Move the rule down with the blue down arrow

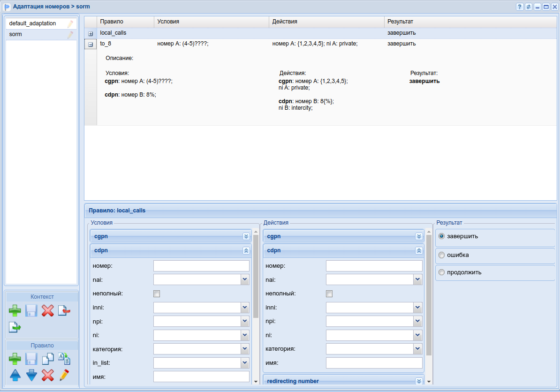pos(31,375)
